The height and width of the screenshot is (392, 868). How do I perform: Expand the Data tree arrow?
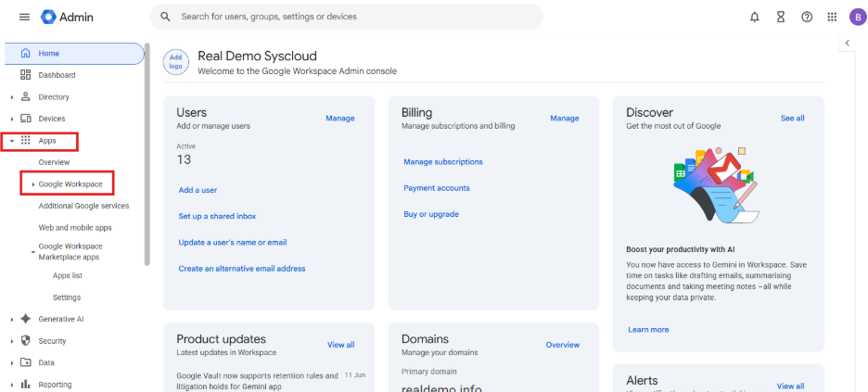tap(12, 363)
